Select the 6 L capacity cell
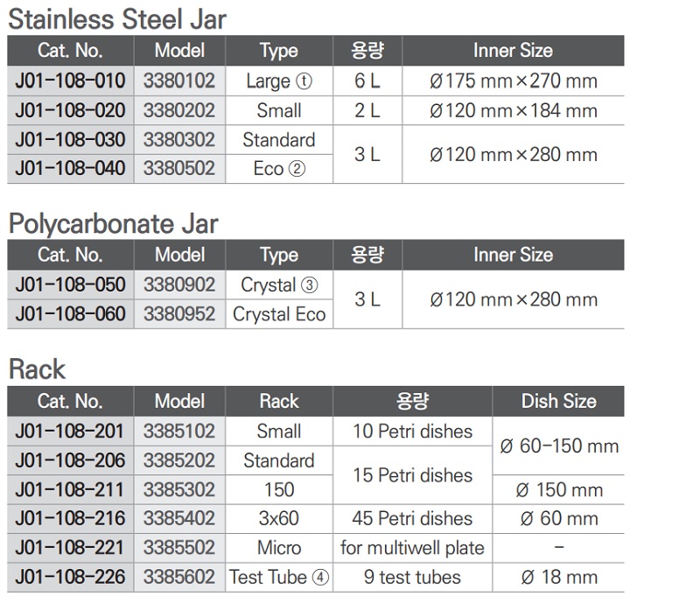The height and width of the screenshot is (604, 700). point(367,81)
